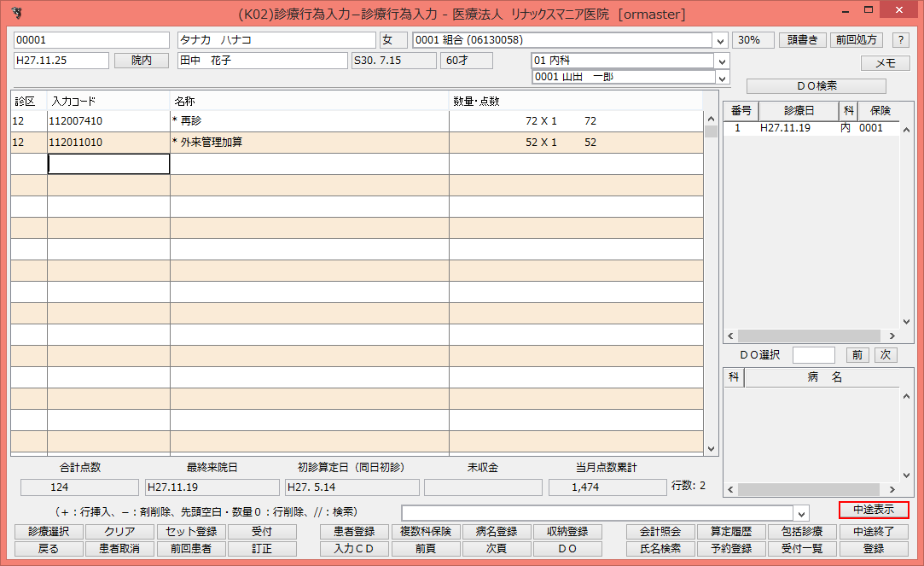Image resolution: width=924 pixels, height=566 pixels.
Task: Open 会計照会 accounting inquiry
Action: click(x=661, y=531)
